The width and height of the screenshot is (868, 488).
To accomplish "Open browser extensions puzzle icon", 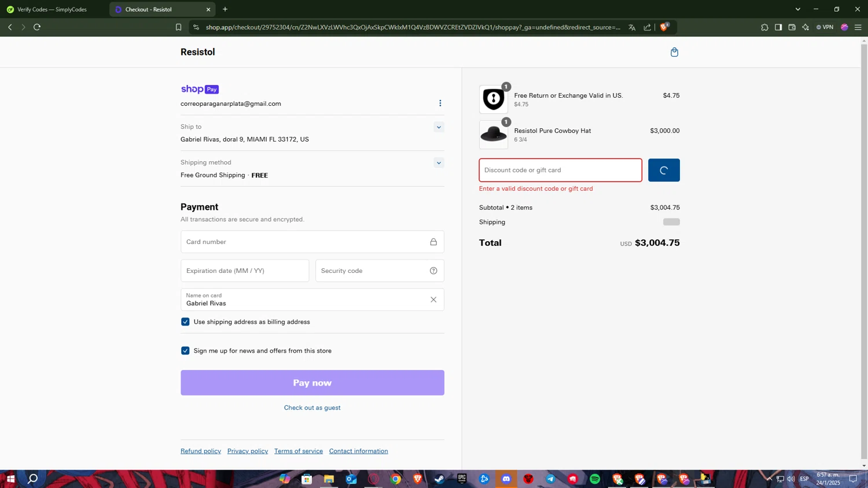I will tap(764, 27).
